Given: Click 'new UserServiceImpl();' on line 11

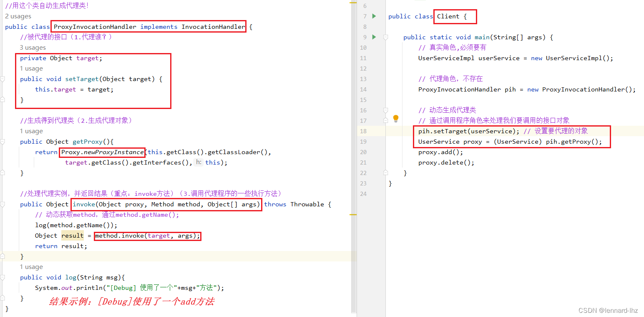Looking at the screenshot, I should pos(572,58).
